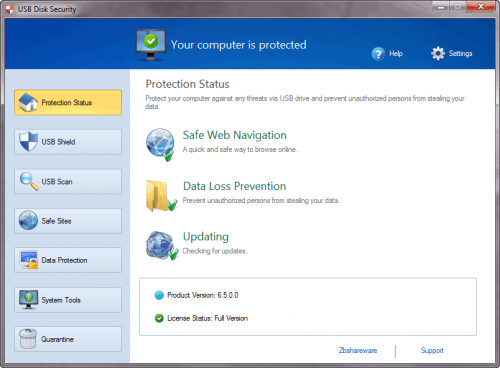Open the USB Shield section
Screen dimensions: 500x368
coord(68,142)
